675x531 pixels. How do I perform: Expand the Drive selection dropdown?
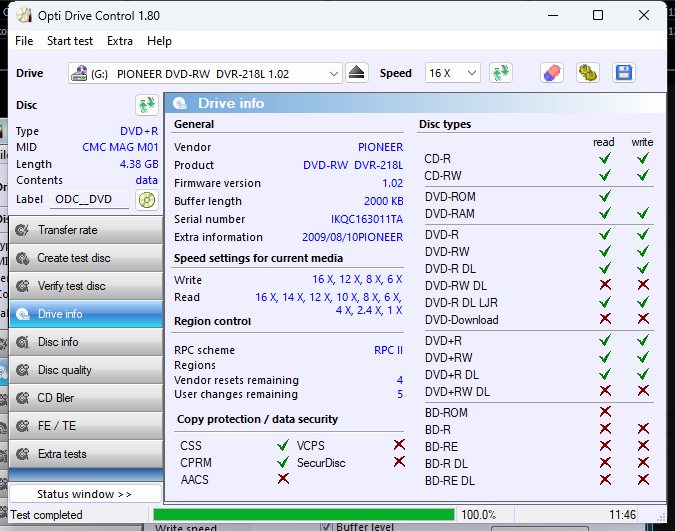click(334, 74)
